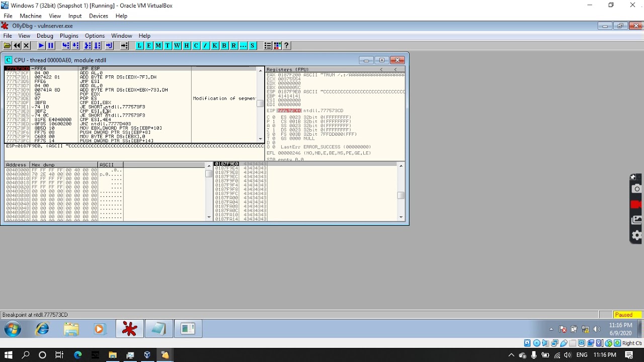Open OllyDbg Options menu
Screen dimensions: 644x362
click(x=95, y=36)
